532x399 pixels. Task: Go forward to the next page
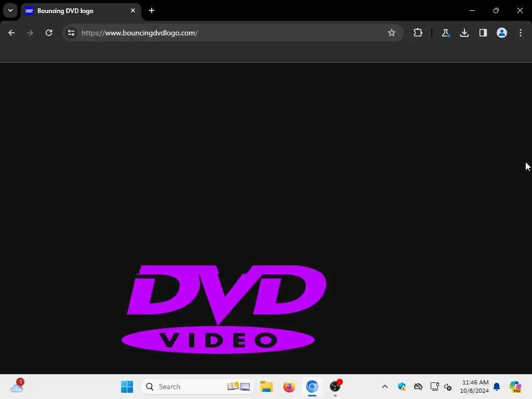click(30, 33)
